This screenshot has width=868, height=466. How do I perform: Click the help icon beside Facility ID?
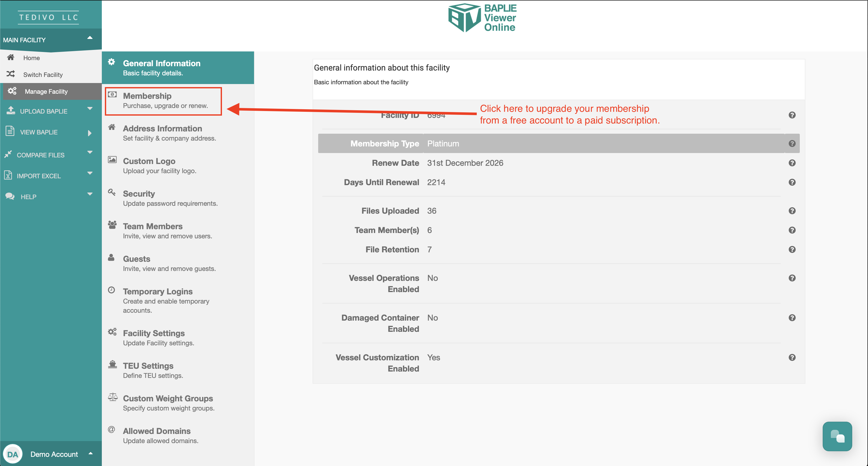(x=792, y=115)
